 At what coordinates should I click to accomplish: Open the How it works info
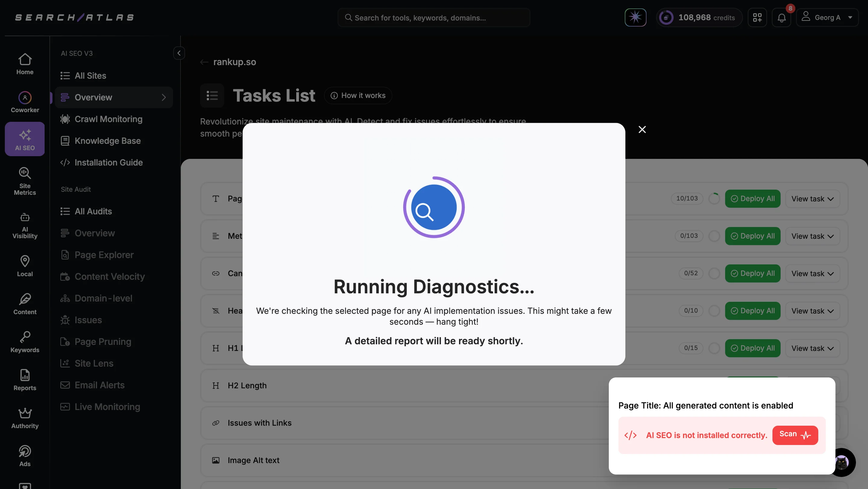pyautogui.click(x=358, y=95)
